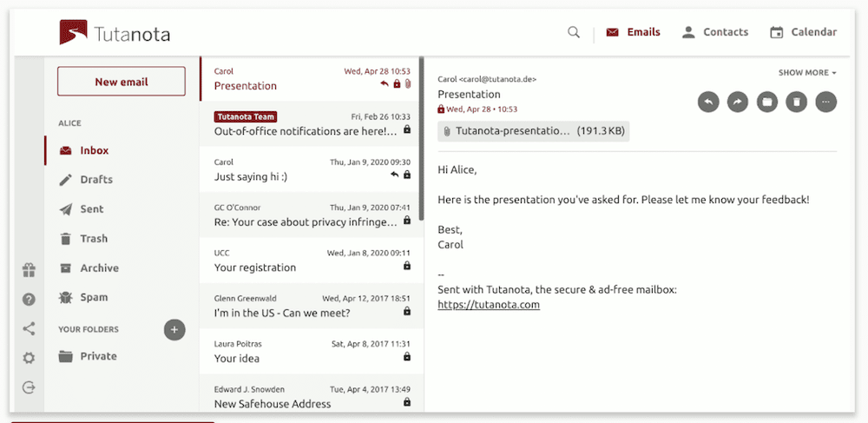Viewport: 868px width, 423px height.
Task: Delete the open email
Action: [x=796, y=102]
